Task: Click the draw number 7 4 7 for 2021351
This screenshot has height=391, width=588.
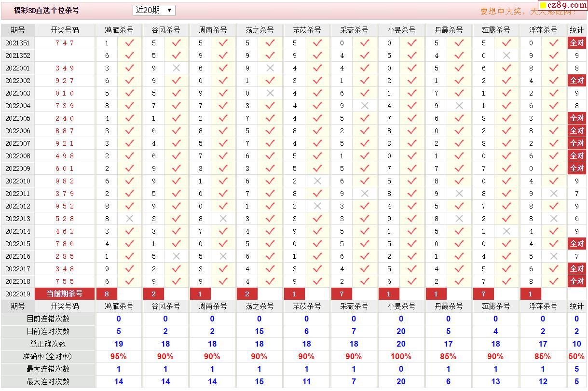Action: [64, 43]
